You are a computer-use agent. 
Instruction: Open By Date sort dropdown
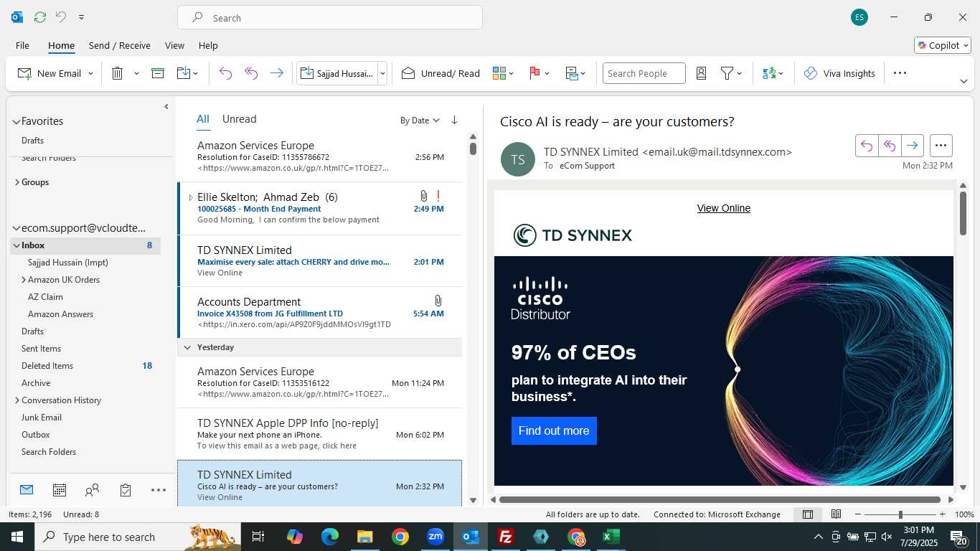click(x=420, y=121)
